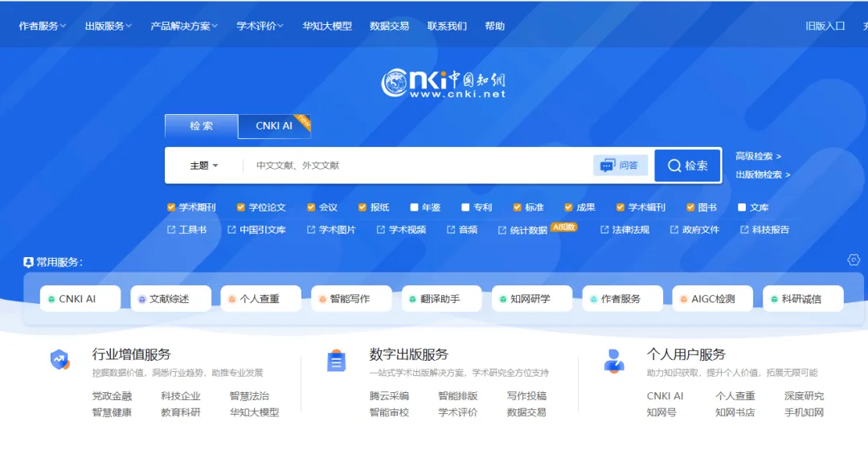
Task: Open 华知大模型 in top navigation bar
Action: (327, 26)
